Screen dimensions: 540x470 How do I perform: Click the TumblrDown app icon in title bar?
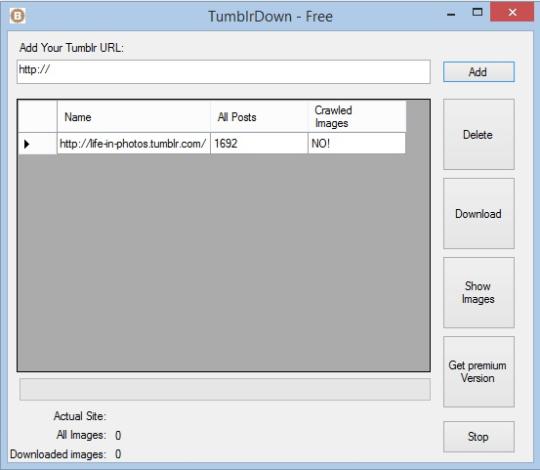tap(17, 16)
